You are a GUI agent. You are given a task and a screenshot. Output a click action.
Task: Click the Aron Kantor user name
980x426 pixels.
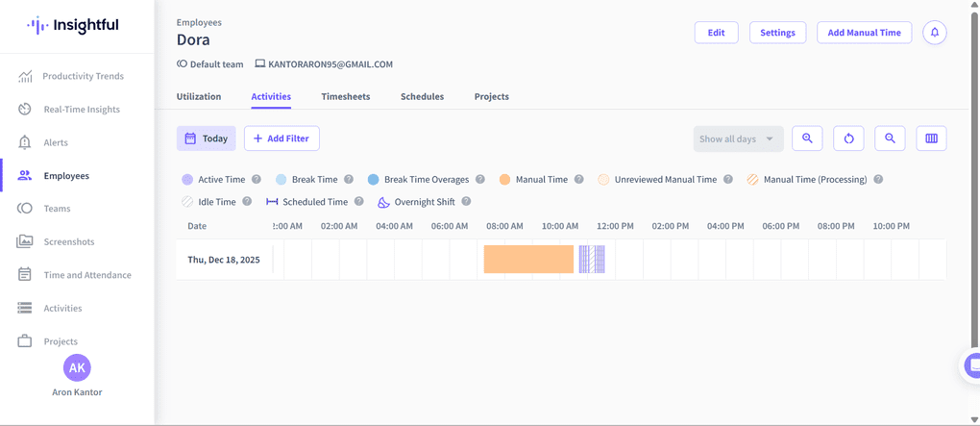click(x=77, y=393)
